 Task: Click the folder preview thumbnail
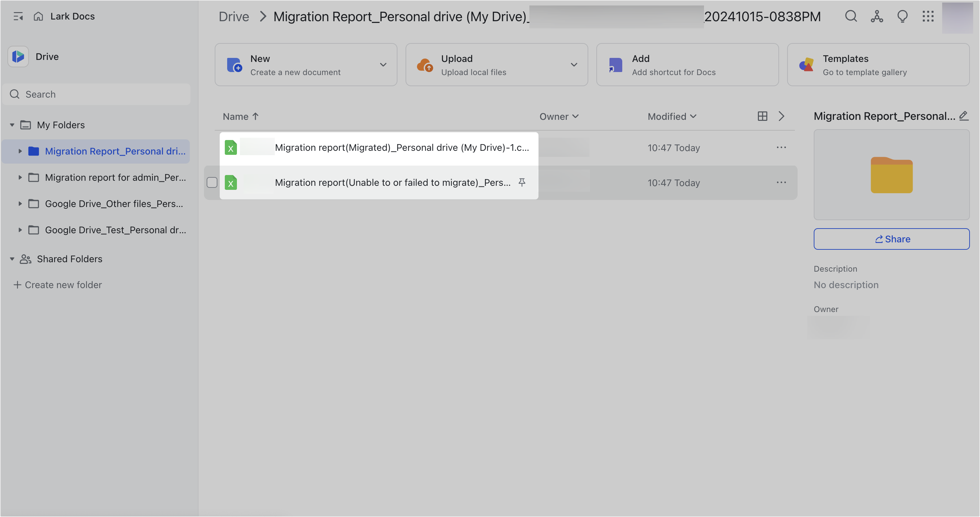click(x=891, y=175)
